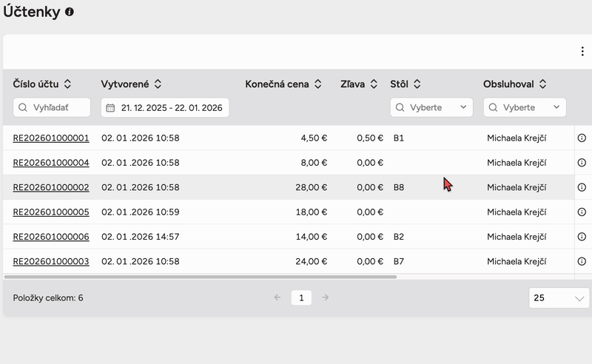Open receipt RE202601000004 link
This screenshot has width=592, height=364.
51,163
